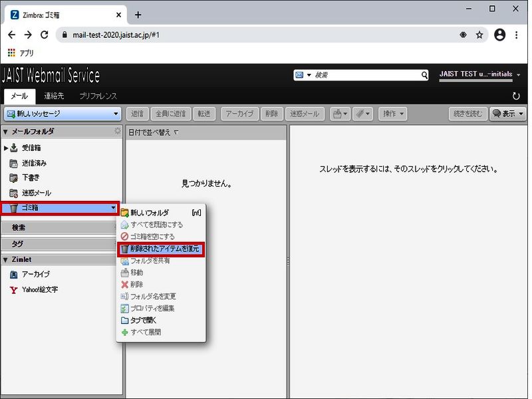
Task: Click the mail folders gear icon
Action: point(118,131)
